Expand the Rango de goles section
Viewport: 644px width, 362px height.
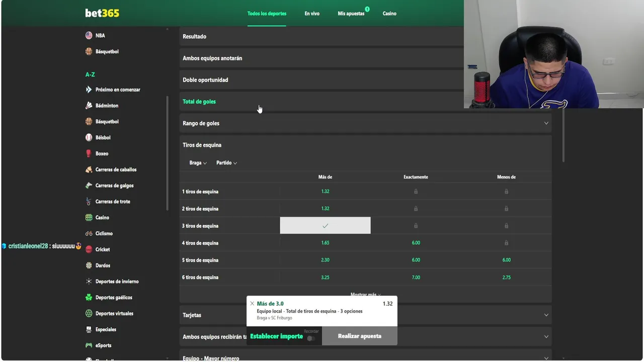366,123
